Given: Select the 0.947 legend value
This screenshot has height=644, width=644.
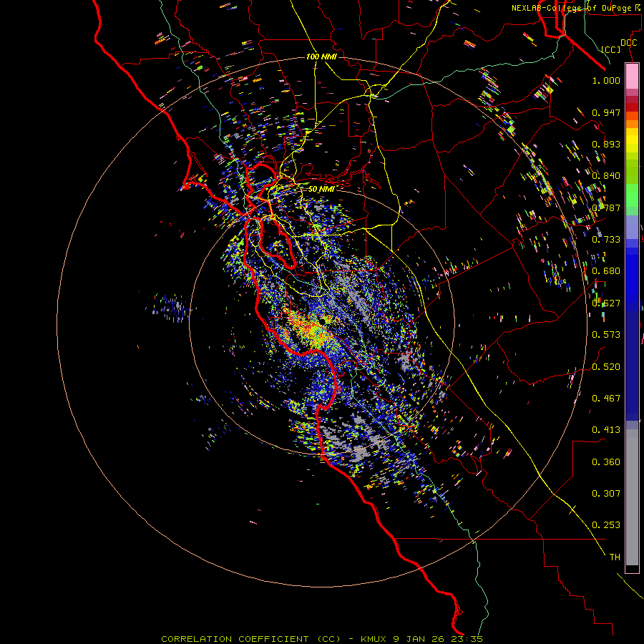Looking at the screenshot, I should pyautogui.click(x=606, y=112).
